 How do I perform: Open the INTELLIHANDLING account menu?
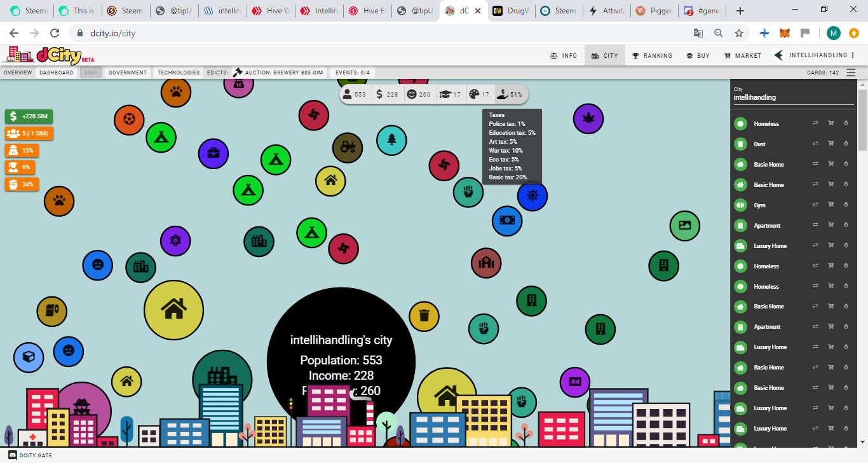coord(815,55)
